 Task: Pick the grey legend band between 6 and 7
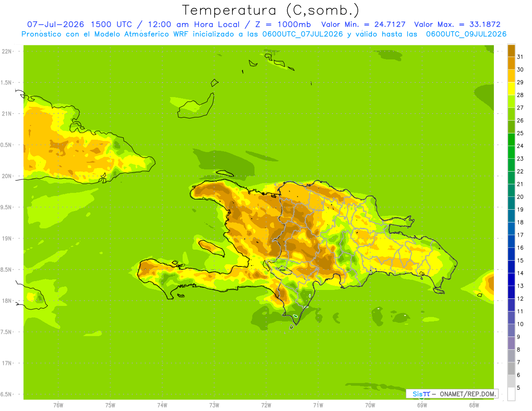tap(511, 368)
